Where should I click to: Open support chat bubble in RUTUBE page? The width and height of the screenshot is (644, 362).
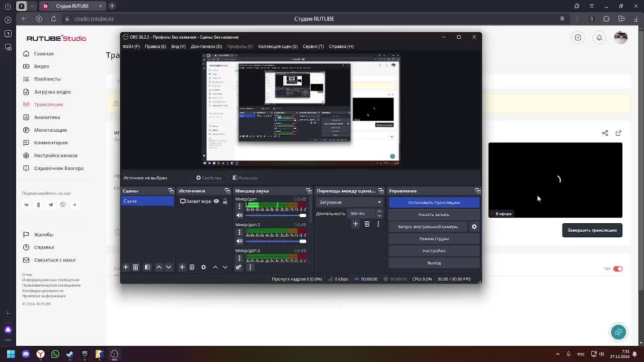coord(618,332)
